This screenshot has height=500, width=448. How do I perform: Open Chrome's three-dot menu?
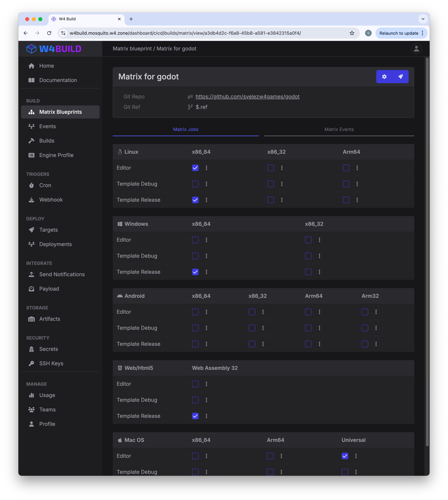(422, 33)
